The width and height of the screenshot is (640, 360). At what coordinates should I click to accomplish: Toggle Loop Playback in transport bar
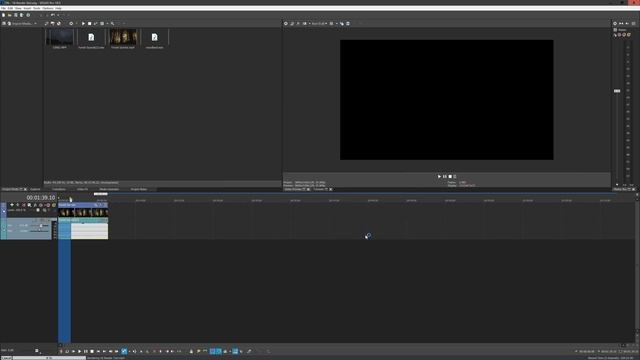[x=67, y=351]
